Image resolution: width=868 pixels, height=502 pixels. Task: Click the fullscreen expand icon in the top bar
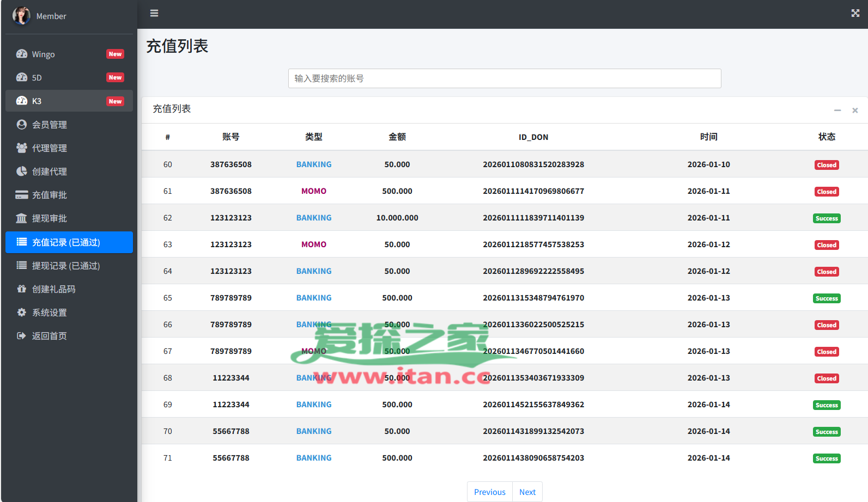point(855,13)
